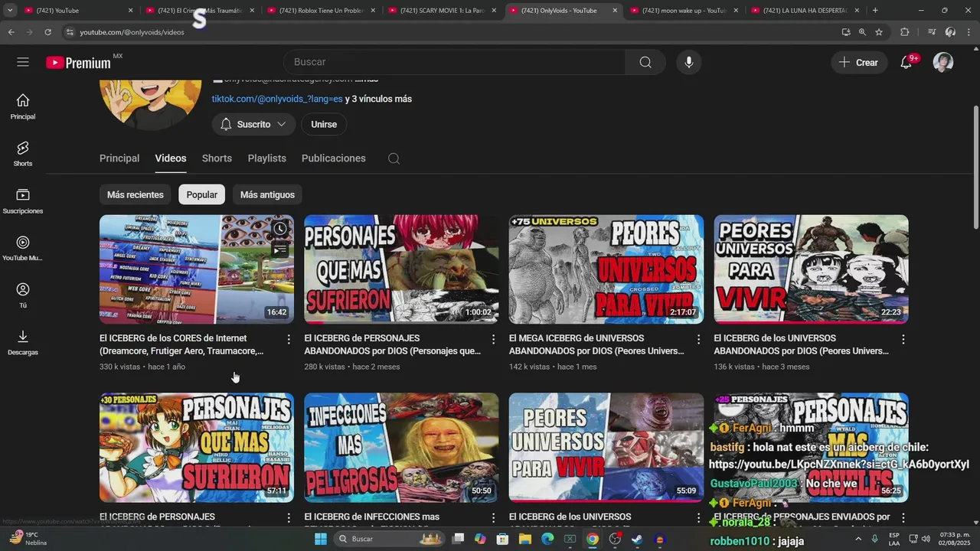Open Chrome extensions puzzle icon

905,32
